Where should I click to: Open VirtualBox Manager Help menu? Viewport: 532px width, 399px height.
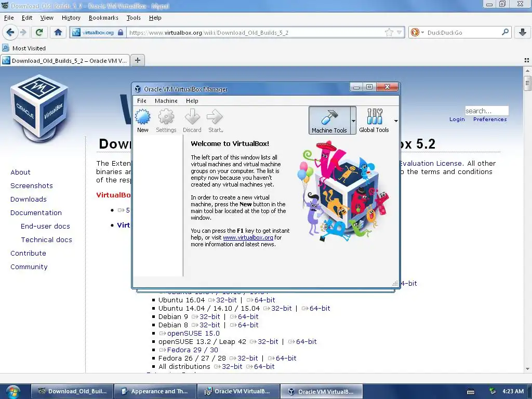click(192, 101)
